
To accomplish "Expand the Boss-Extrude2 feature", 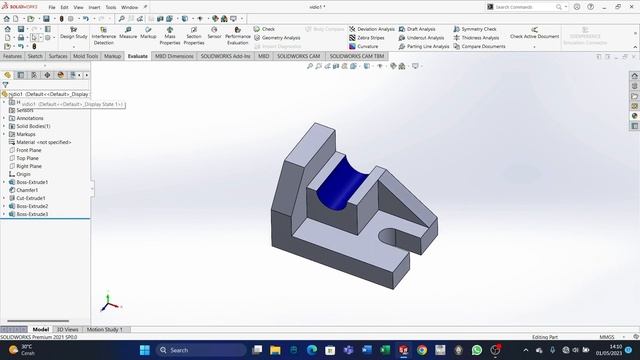I will tap(4, 206).
